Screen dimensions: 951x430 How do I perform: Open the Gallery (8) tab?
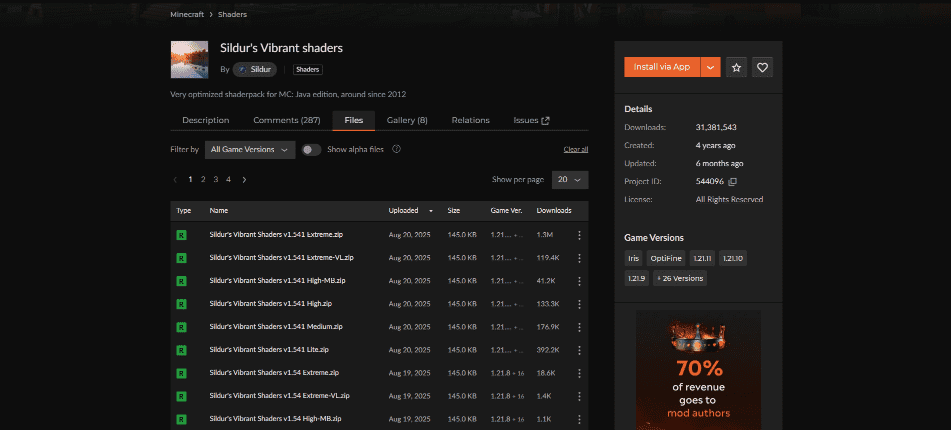click(x=407, y=120)
